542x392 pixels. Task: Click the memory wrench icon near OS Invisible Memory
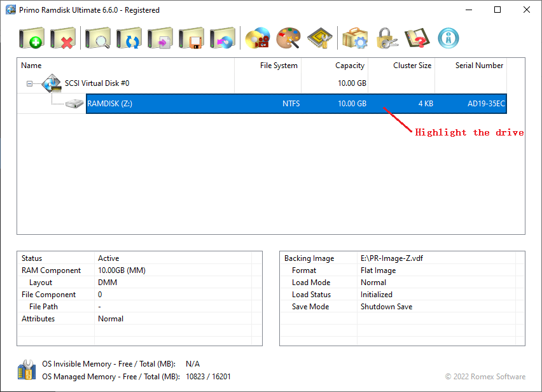tap(27, 370)
